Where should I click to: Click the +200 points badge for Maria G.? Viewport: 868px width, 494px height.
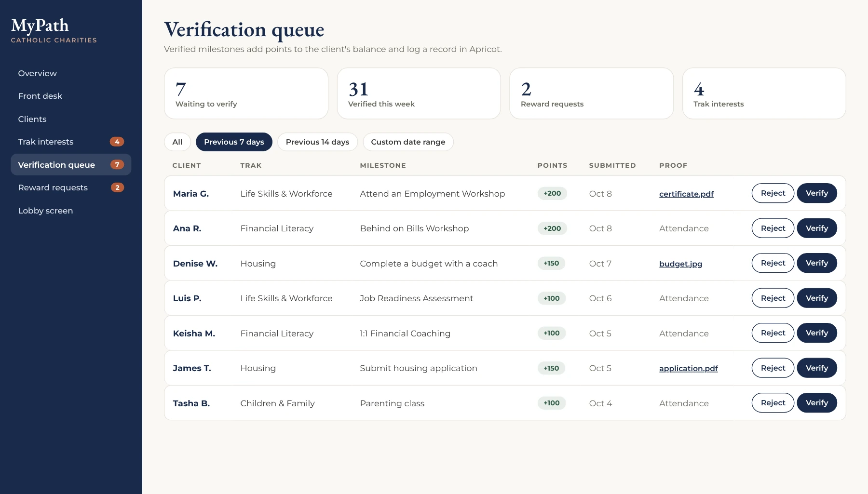point(552,193)
